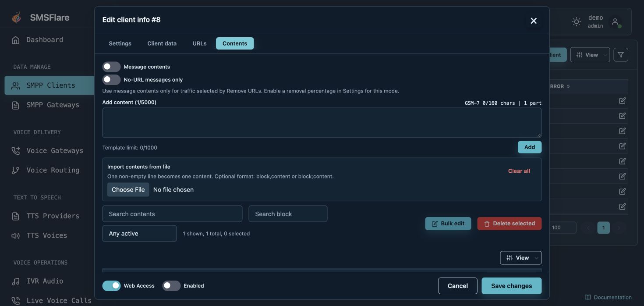Click the page size 100 field
The image size is (644, 306).
pos(563,228)
